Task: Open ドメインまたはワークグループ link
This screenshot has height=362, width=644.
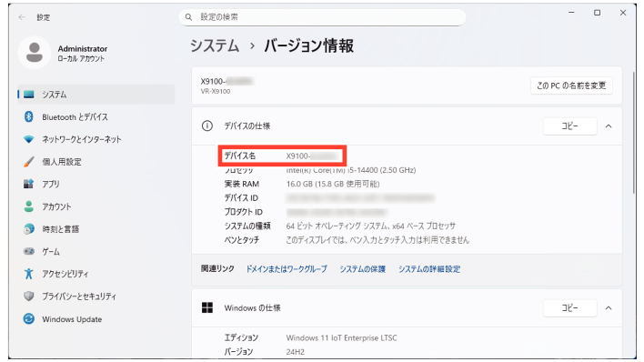Action: [287, 269]
